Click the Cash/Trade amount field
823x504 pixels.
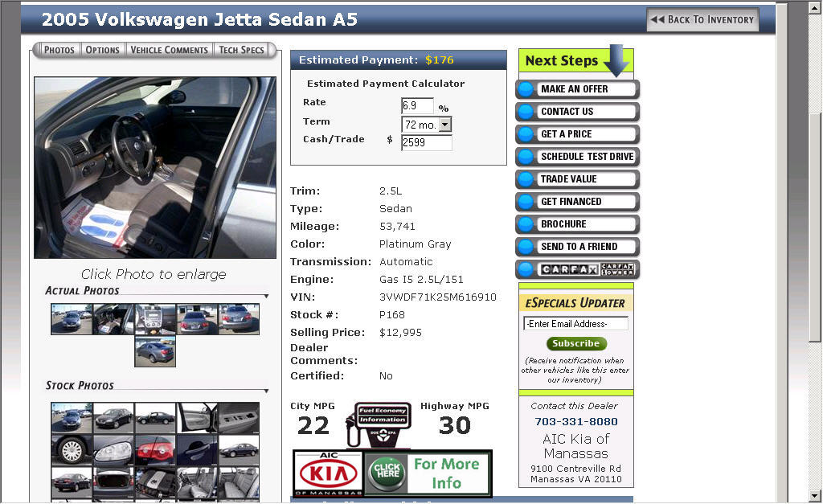click(426, 142)
